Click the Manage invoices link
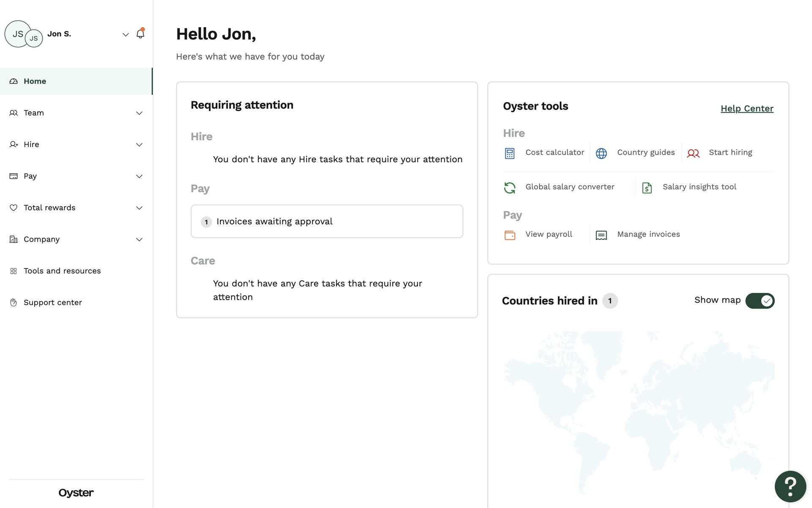 (x=648, y=234)
